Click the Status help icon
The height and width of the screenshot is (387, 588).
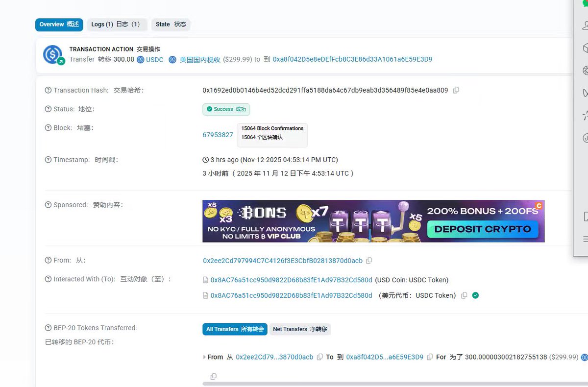[48, 109]
